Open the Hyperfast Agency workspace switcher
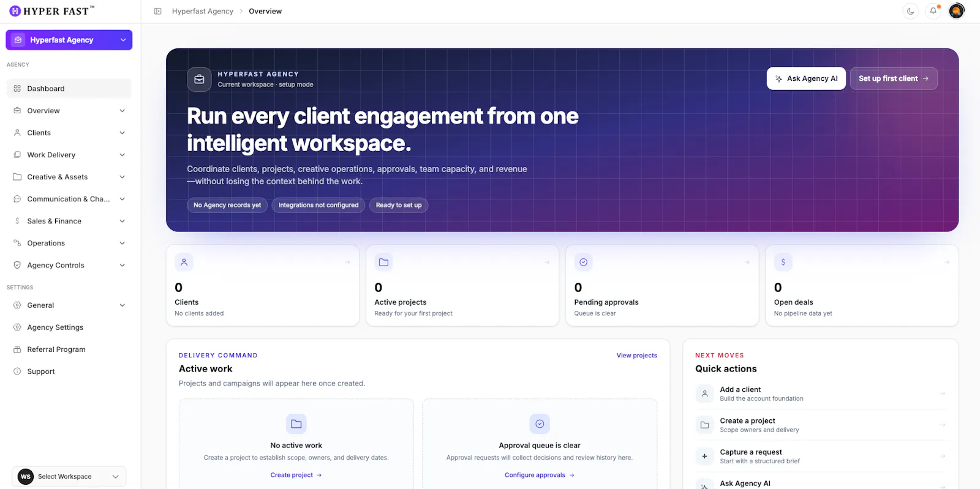 tap(69, 40)
